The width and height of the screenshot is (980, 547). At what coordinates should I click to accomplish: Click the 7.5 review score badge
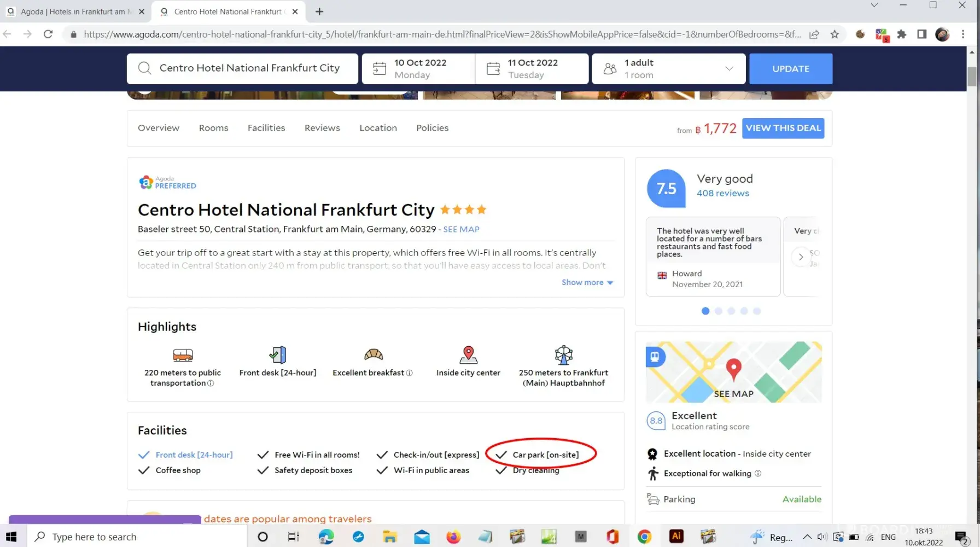[666, 189]
